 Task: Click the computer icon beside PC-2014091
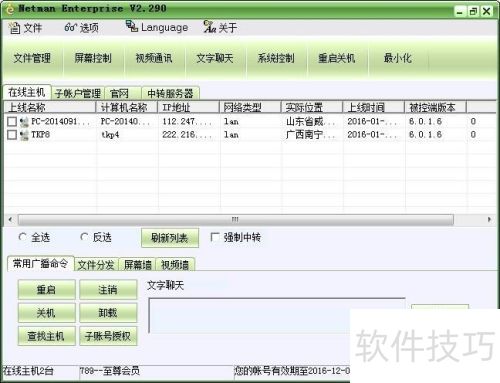tap(24, 122)
